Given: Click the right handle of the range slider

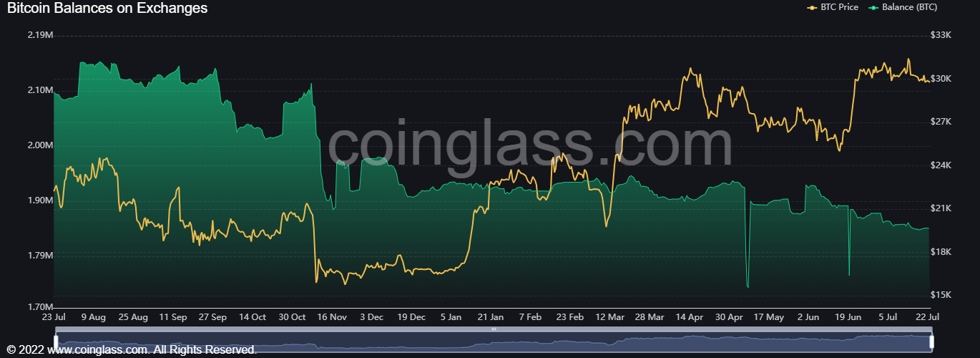Looking at the screenshot, I should (x=931, y=340).
